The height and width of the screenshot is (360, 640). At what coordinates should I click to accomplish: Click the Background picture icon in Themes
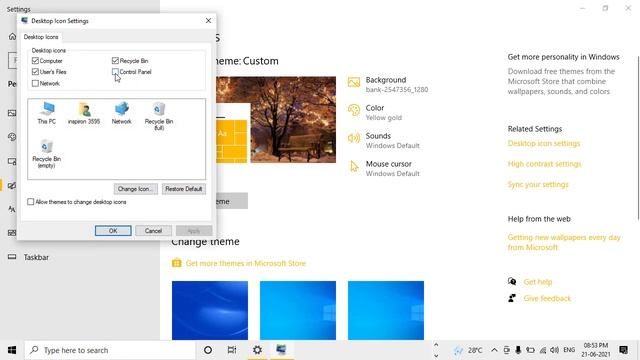[354, 82]
